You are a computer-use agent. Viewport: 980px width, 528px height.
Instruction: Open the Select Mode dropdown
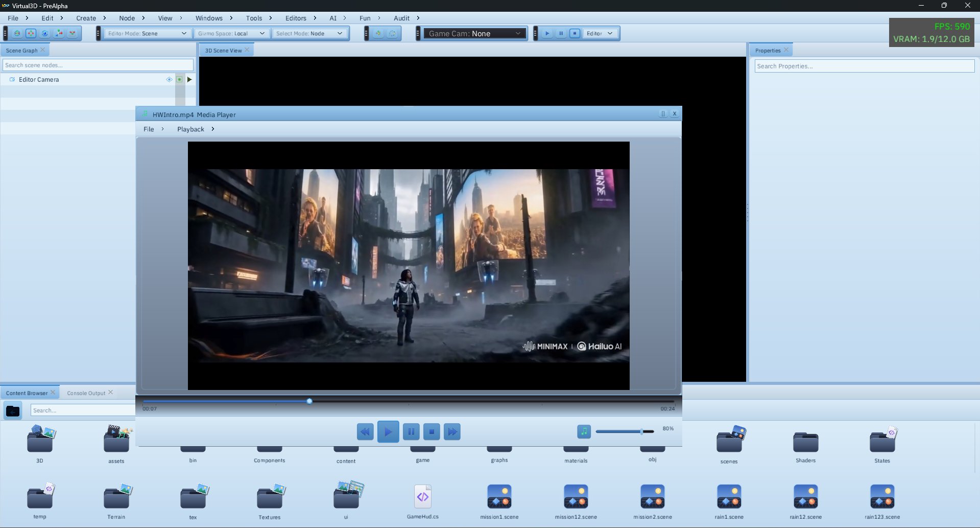309,33
